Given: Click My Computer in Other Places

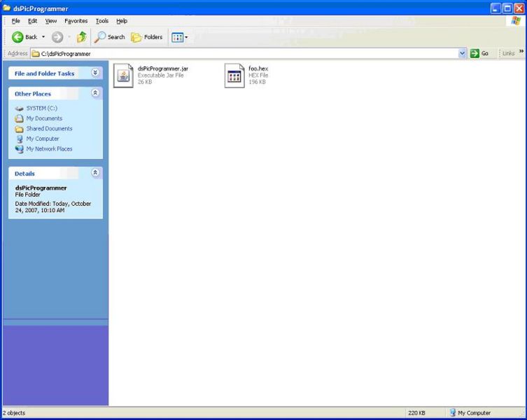Looking at the screenshot, I should click(x=43, y=139).
